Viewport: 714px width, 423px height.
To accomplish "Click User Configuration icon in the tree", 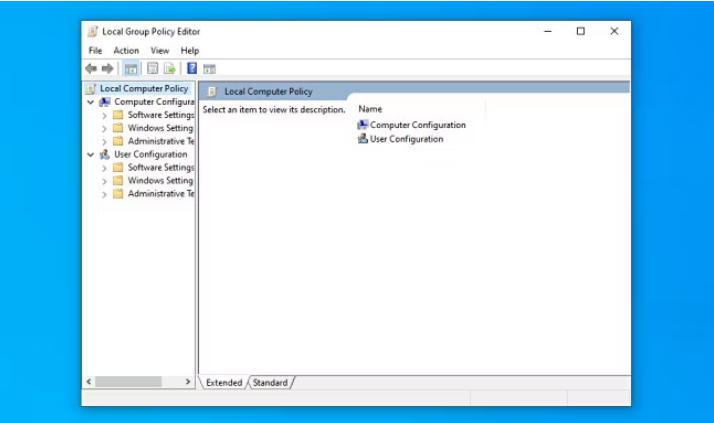I will click(105, 154).
